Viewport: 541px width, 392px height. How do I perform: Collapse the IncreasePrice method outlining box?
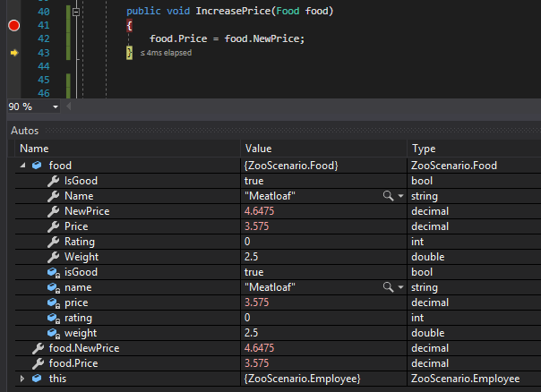click(x=76, y=13)
